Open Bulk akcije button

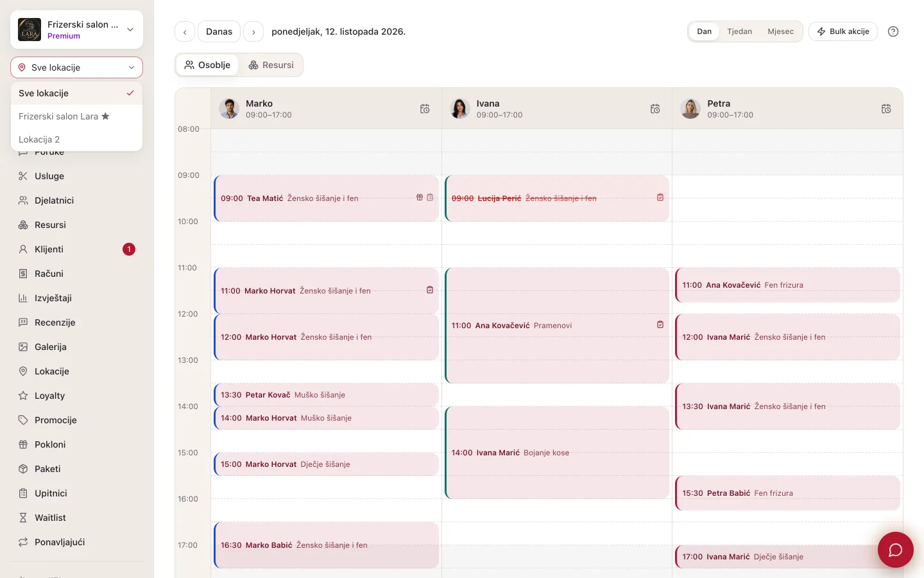[843, 31]
